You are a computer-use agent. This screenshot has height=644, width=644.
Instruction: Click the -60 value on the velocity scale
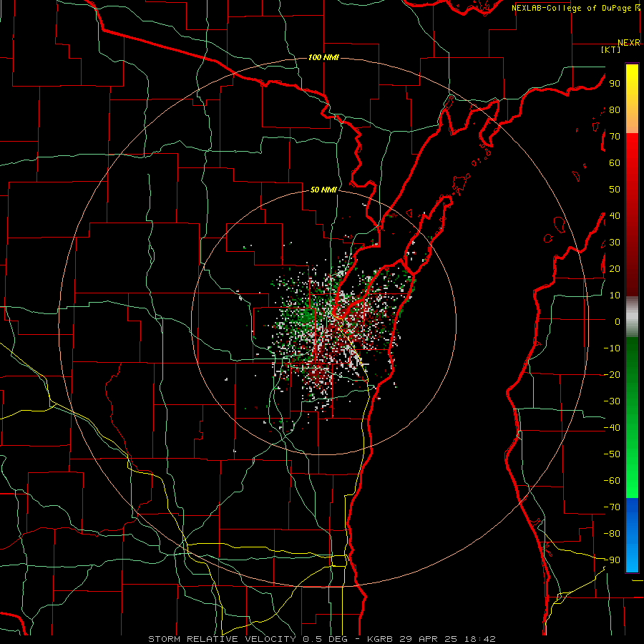click(612, 481)
